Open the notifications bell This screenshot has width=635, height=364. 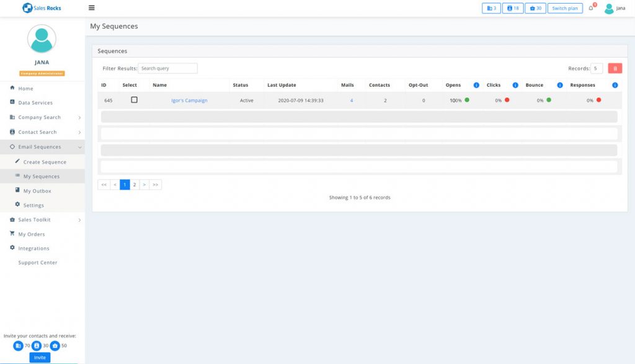591,8
